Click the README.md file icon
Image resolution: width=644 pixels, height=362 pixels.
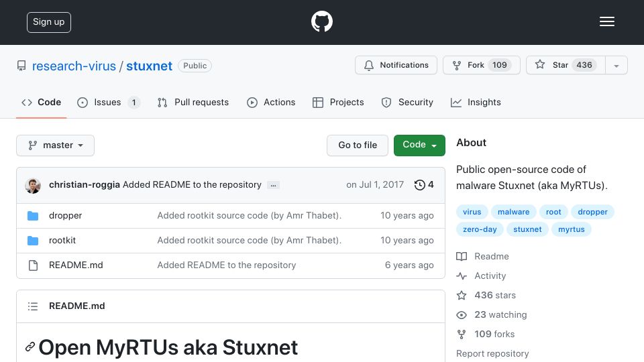pyautogui.click(x=34, y=265)
